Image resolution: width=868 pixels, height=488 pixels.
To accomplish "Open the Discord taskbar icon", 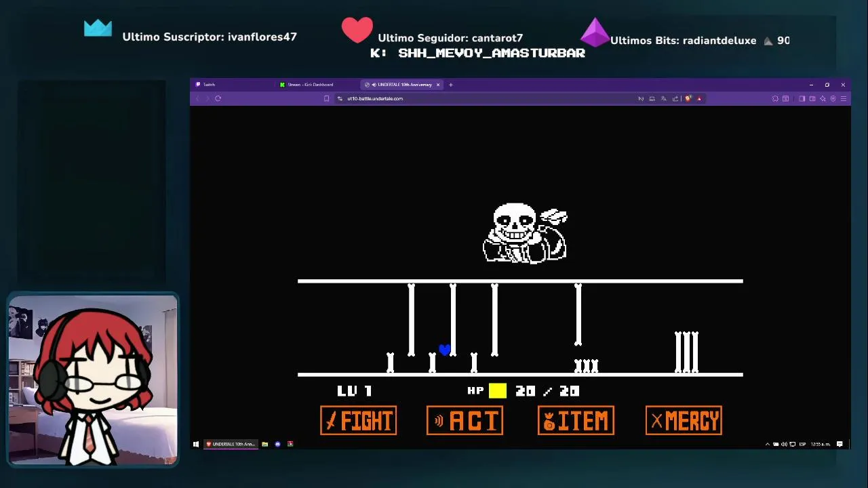I will 277,444.
